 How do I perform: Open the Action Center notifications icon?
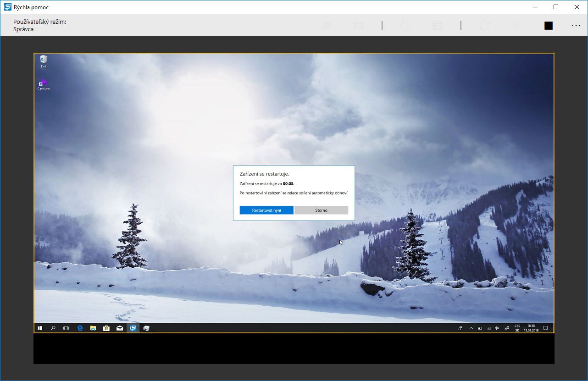(545, 328)
